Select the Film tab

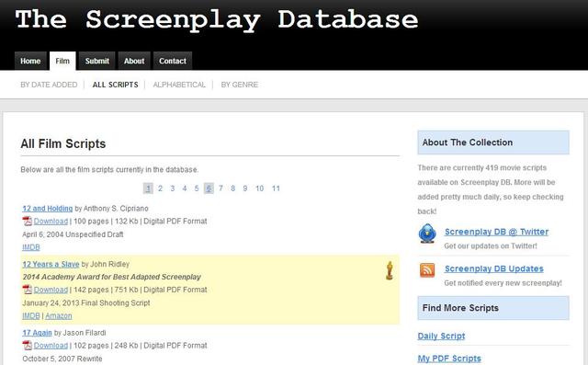tap(62, 61)
